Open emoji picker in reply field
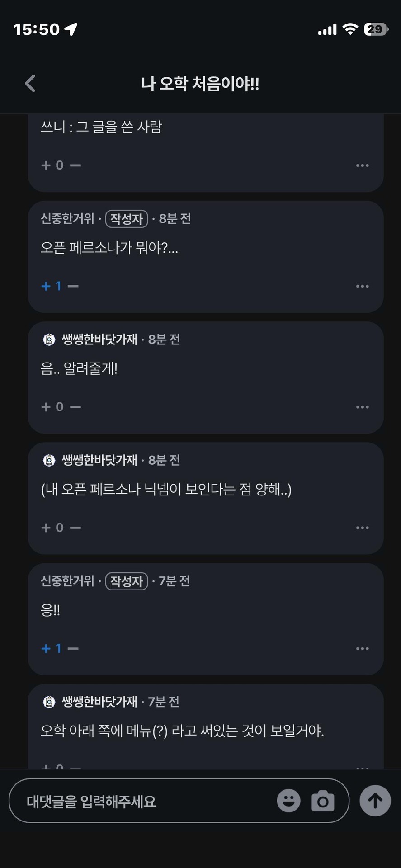The image size is (401, 868). point(288,801)
